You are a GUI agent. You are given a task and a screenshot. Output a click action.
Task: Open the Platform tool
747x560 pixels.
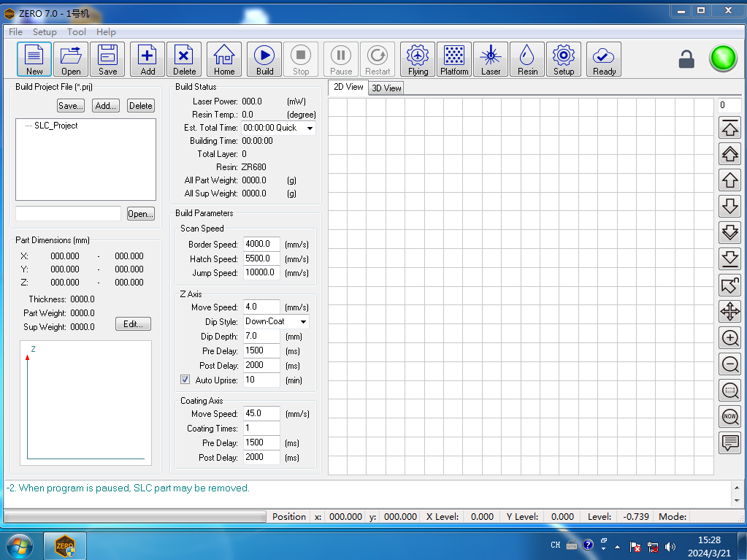coord(454,59)
